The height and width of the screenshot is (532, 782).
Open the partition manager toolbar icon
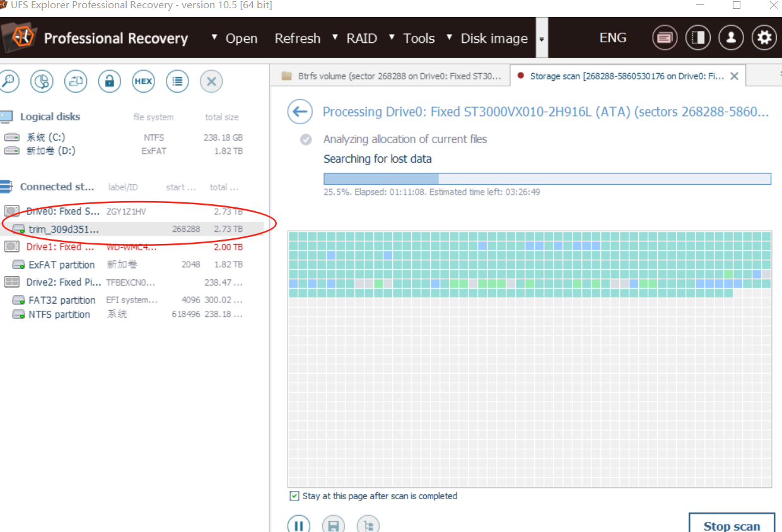tap(76, 81)
